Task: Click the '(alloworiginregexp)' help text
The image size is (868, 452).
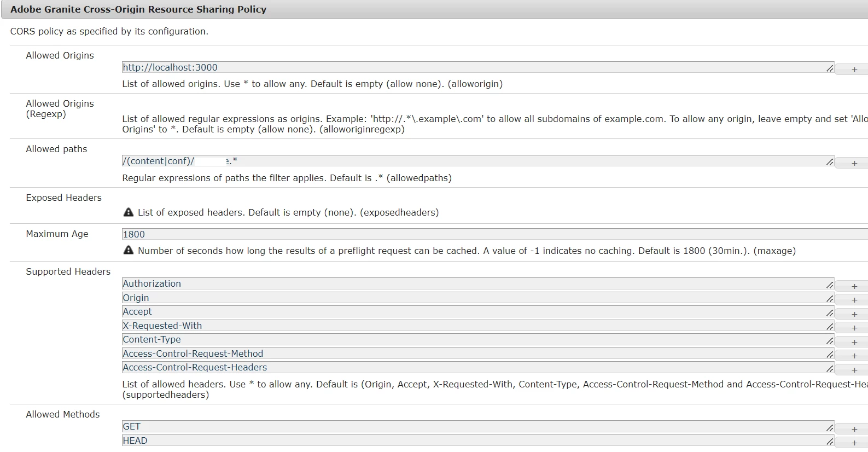Action: click(x=495, y=124)
